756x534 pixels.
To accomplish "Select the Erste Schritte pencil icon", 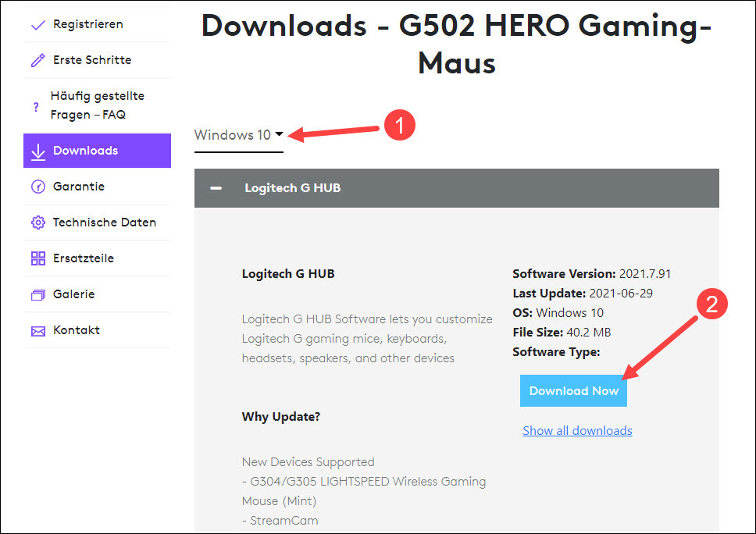I will pyautogui.click(x=37, y=60).
